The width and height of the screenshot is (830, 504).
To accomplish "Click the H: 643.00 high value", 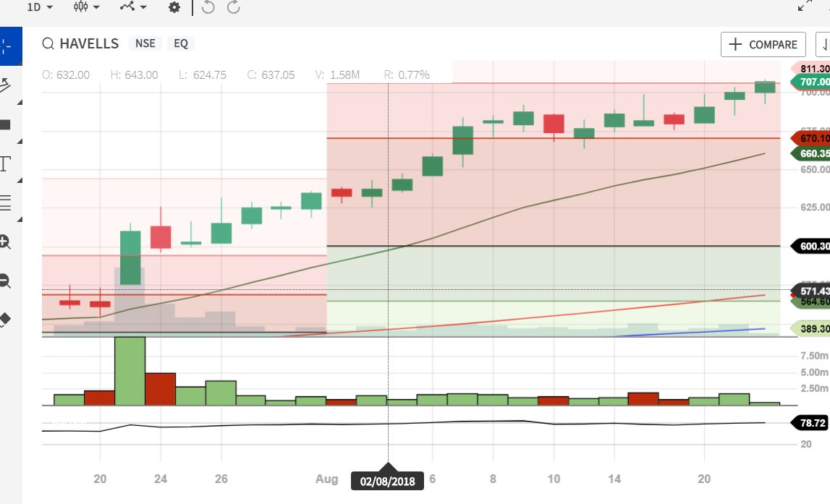I will click(134, 75).
